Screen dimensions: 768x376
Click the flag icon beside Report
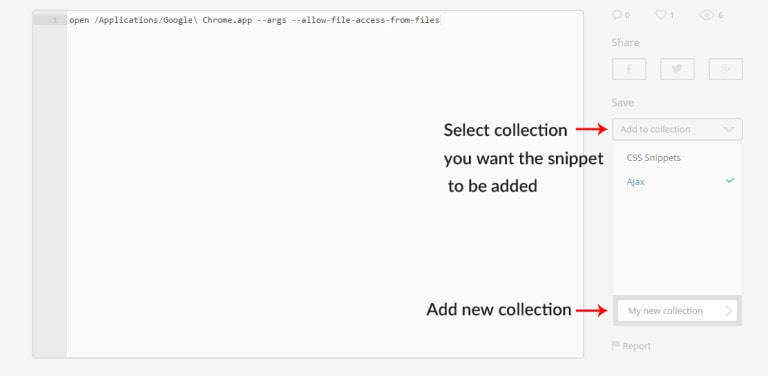pyautogui.click(x=616, y=346)
